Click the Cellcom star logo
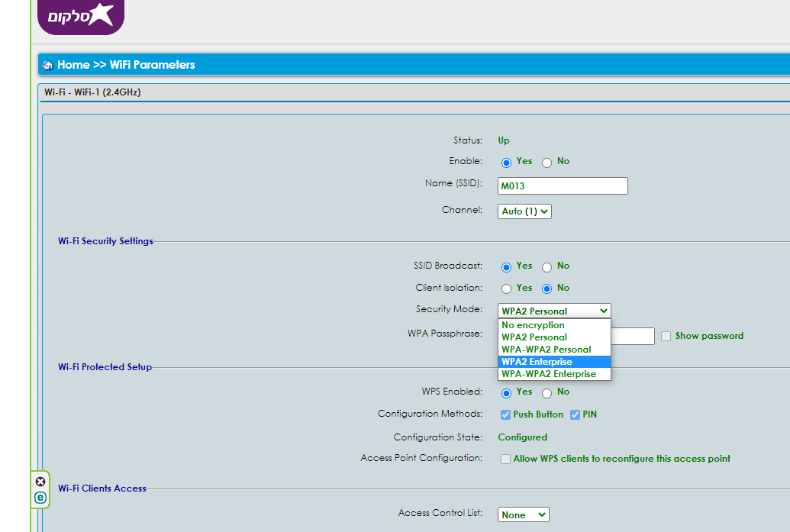The height and width of the screenshot is (532, 790). [81, 16]
